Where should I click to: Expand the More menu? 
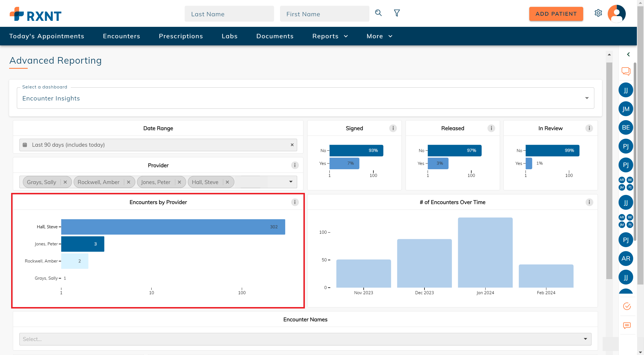click(x=379, y=36)
